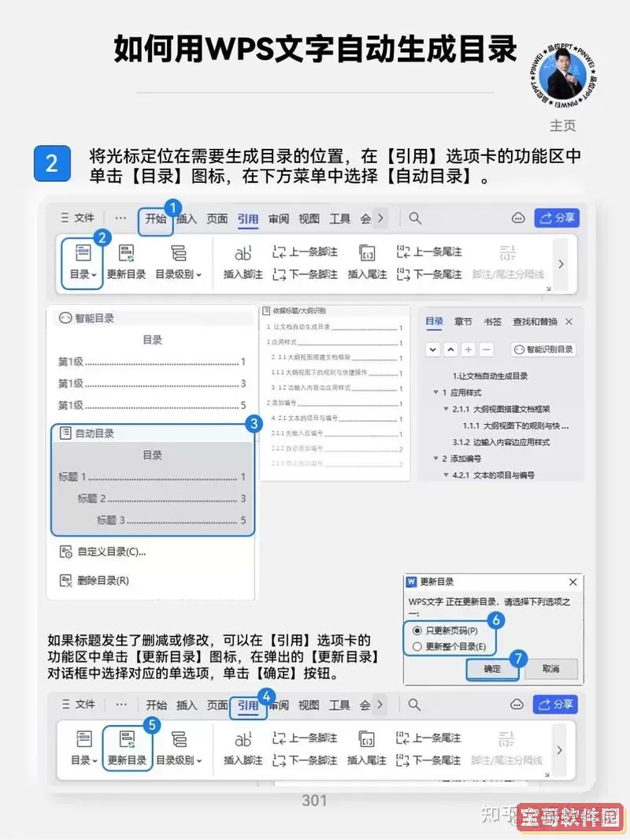Click the 目录 icon in the lower ribbon
This screenshot has width=630, height=840.
(x=83, y=748)
